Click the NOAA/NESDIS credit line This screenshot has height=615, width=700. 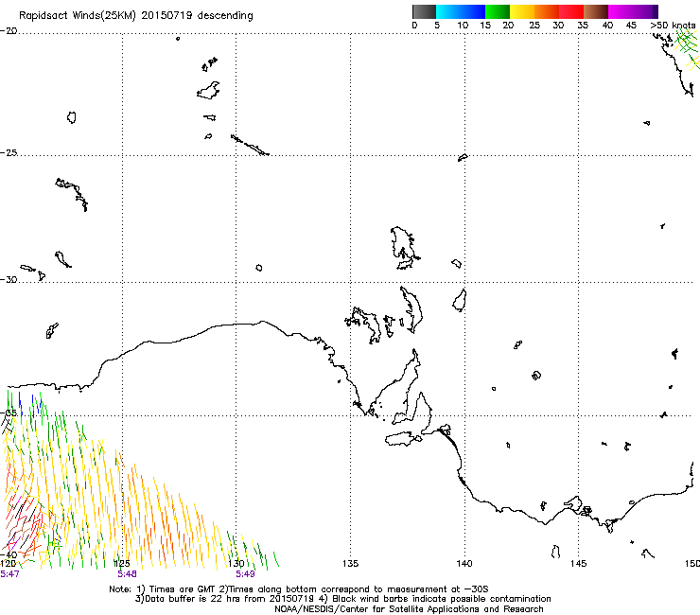(409, 609)
